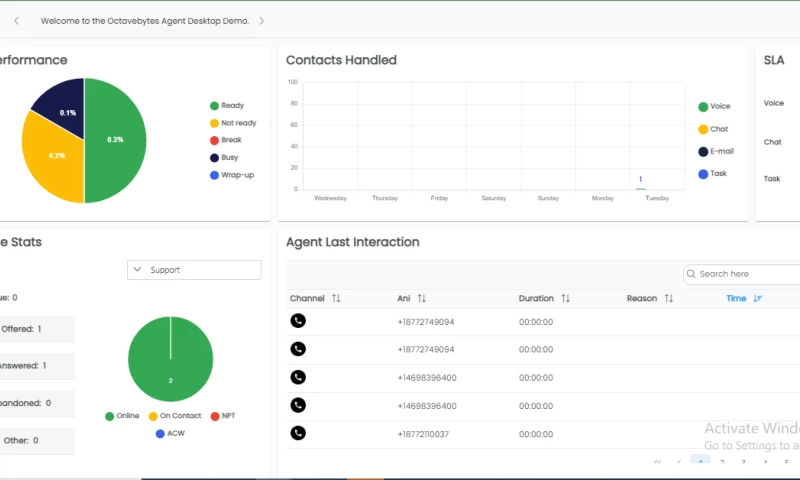Click the Friday axis label
The width and height of the screenshot is (800, 480).
439,198
